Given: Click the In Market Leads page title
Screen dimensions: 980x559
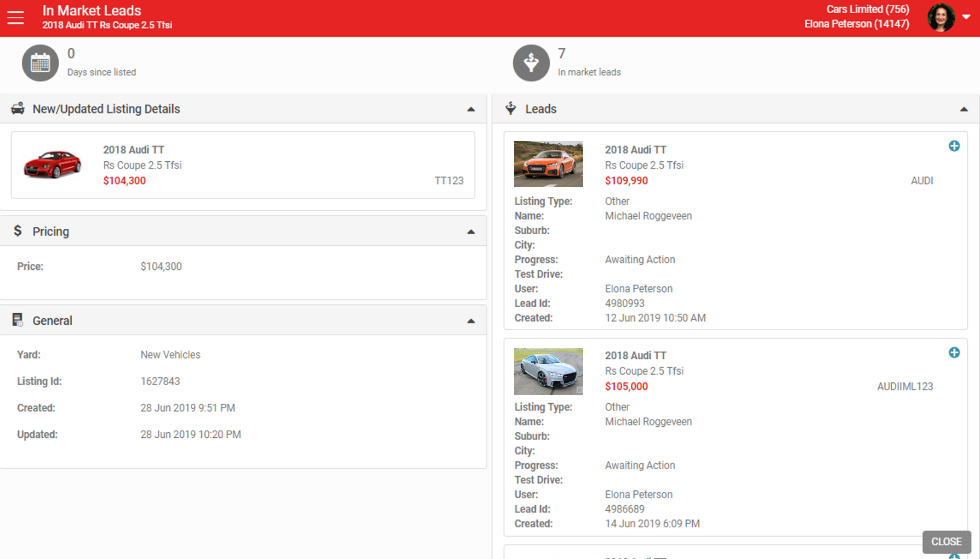Looking at the screenshot, I should pos(92,10).
